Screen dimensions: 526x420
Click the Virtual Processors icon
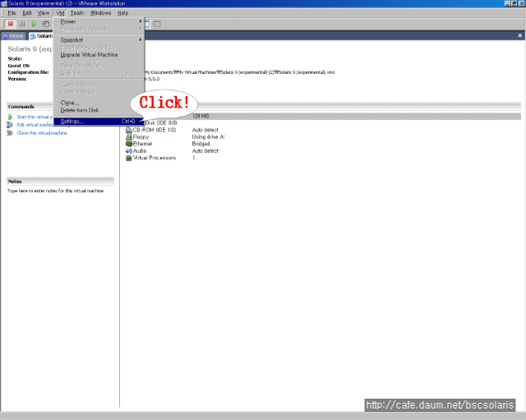point(129,158)
